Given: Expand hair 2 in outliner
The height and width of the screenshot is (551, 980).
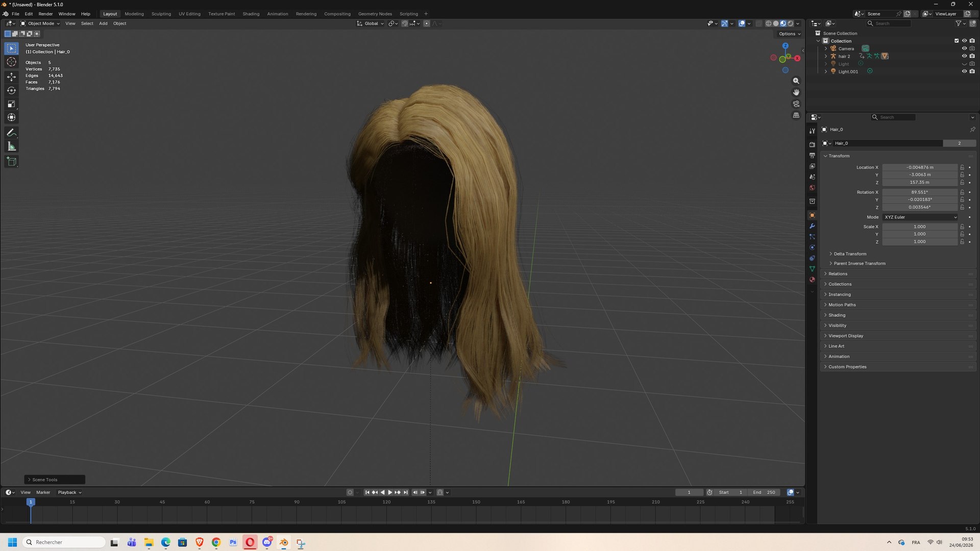Looking at the screenshot, I should (826, 56).
